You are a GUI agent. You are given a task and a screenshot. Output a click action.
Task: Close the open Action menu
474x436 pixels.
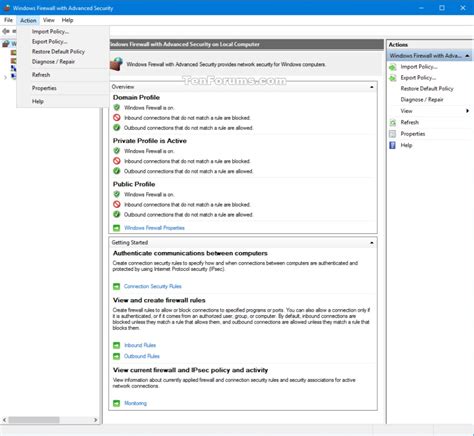(x=28, y=20)
